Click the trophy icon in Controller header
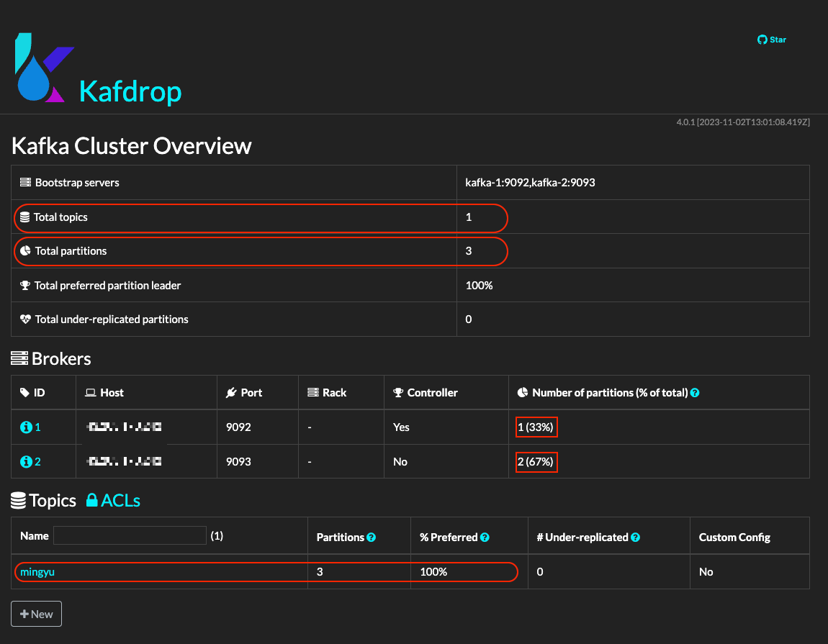The image size is (828, 644). click(x=398, y=392)
